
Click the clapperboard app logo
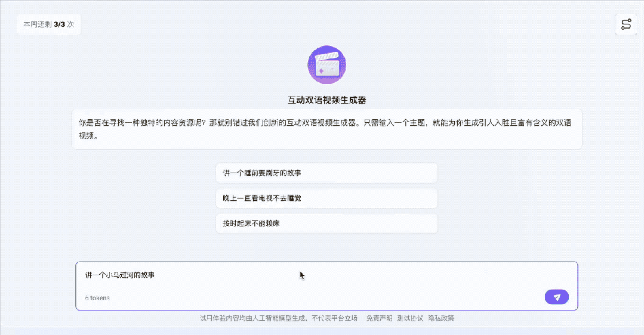(x=326, y=65)
